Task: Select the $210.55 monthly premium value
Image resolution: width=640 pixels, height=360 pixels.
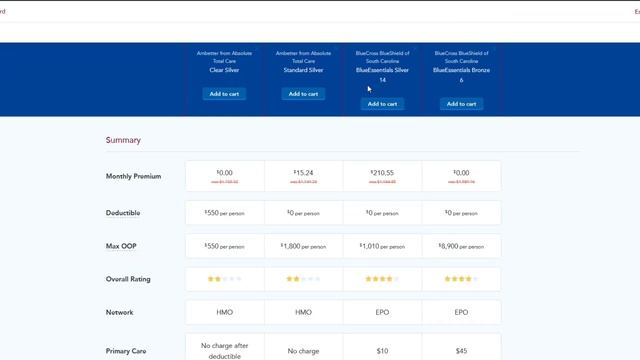Action: 382,173
